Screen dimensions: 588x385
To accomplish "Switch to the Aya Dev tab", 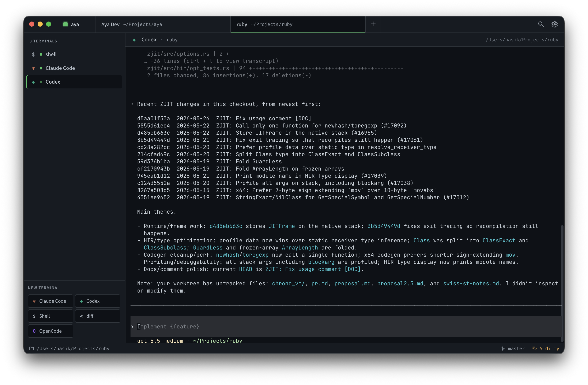I will [x=163, y=24].
